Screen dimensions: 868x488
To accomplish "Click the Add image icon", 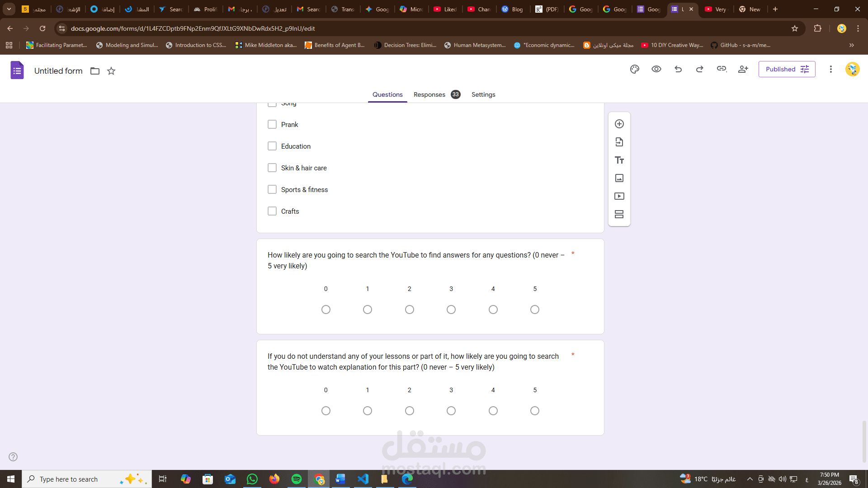I will [x=619, y=178].
